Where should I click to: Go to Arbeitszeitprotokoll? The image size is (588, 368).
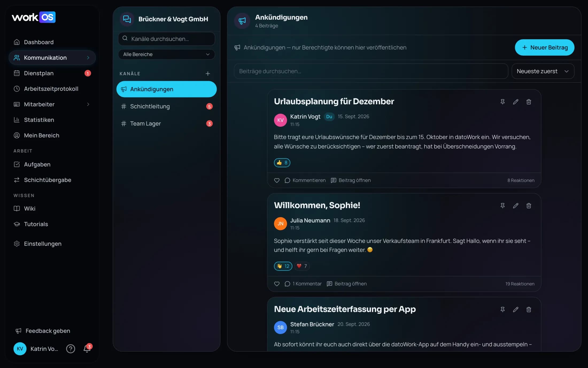[52, 89]
